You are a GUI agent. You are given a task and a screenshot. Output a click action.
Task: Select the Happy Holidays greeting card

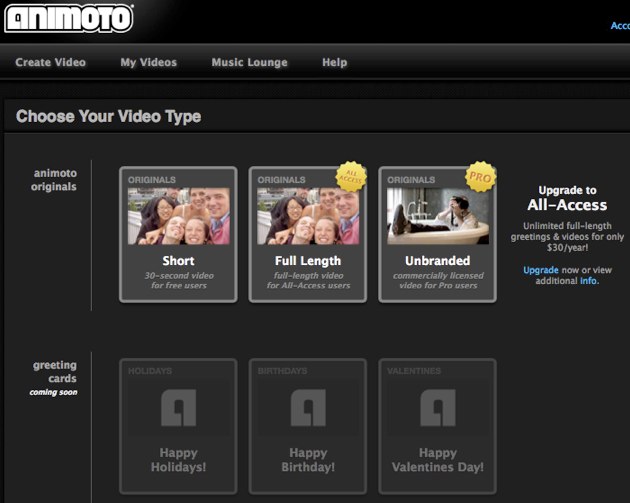(x=178, y=426)
